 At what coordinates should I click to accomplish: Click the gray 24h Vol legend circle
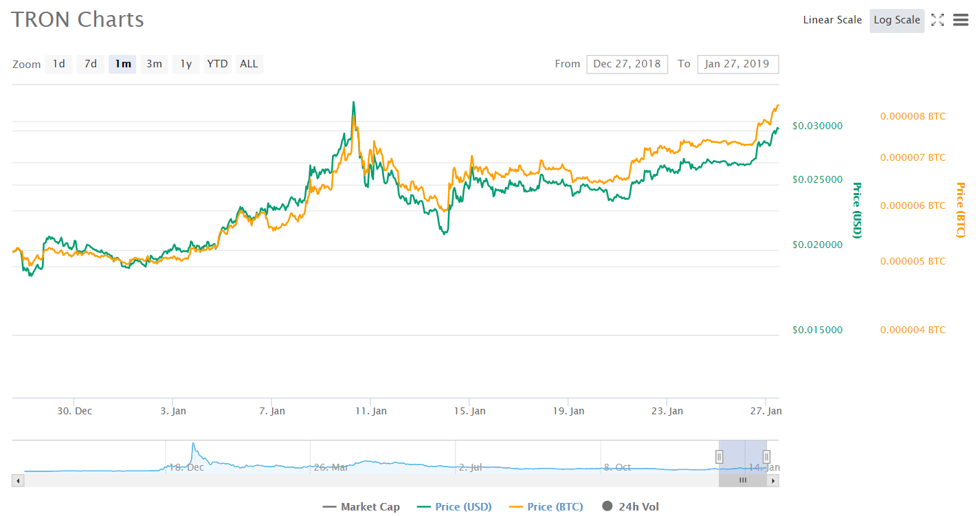(x=608, y=506)
